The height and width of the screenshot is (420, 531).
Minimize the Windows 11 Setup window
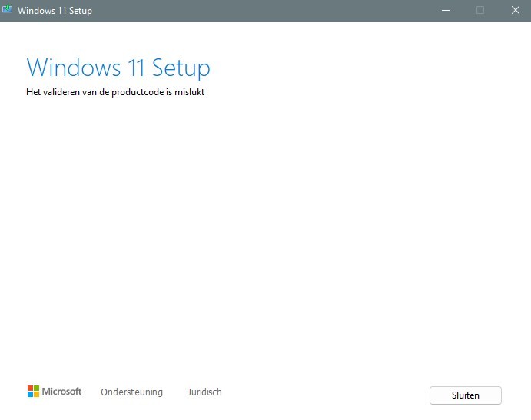[x=446, y=11]
